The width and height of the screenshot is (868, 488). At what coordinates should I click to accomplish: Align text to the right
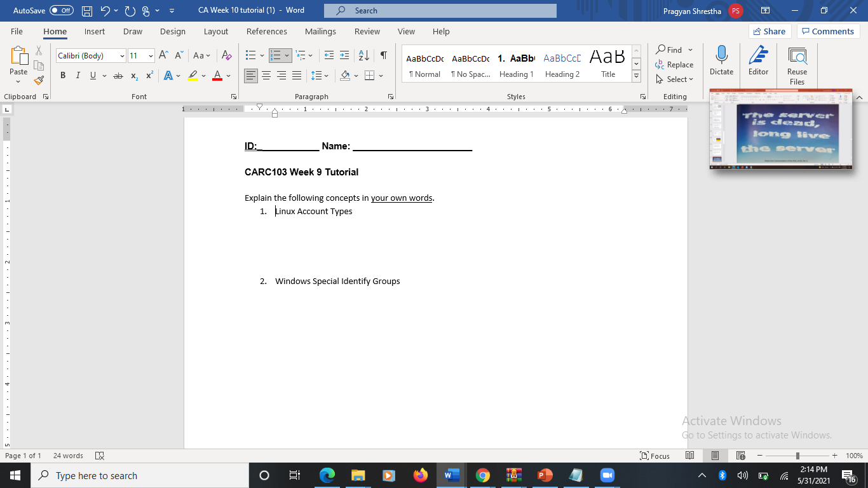tap(281, 76)
